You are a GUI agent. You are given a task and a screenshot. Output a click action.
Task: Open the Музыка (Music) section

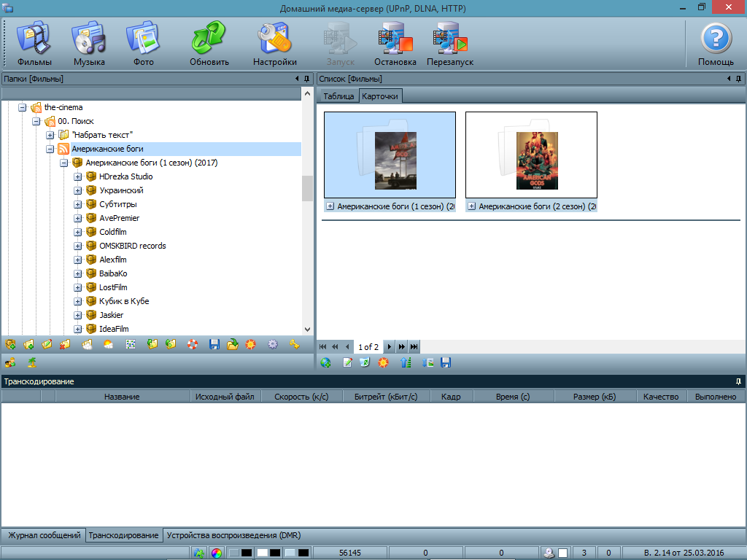89,42
